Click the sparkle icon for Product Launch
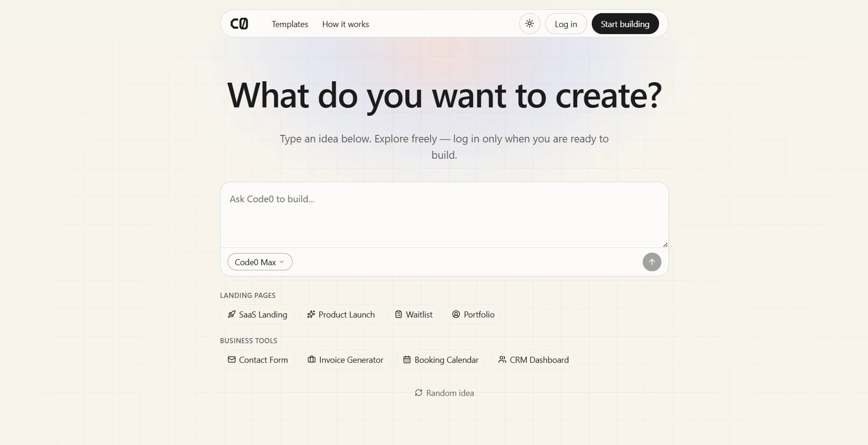Screen dimensions: 868x445 pyautogui.click(x=311, y=314)
